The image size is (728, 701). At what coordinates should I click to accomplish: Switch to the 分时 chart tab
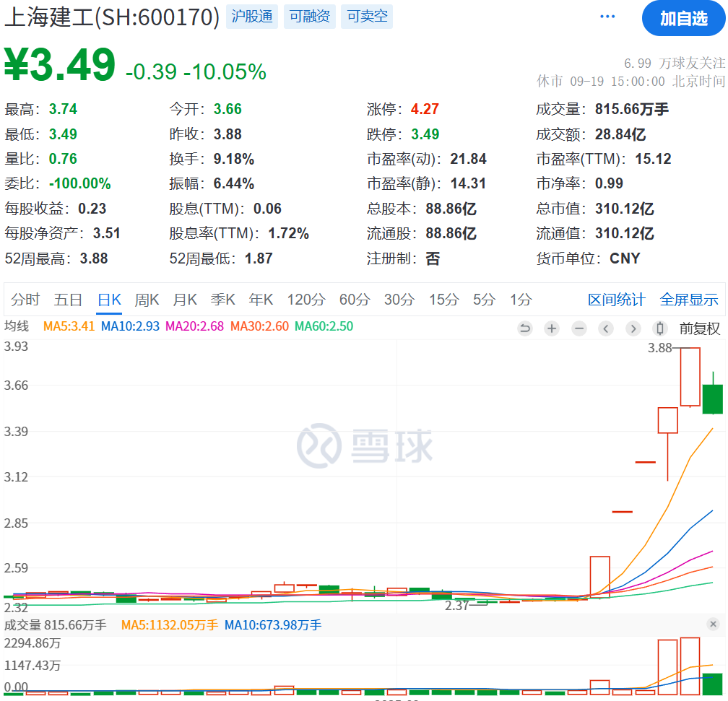[25, 300]
